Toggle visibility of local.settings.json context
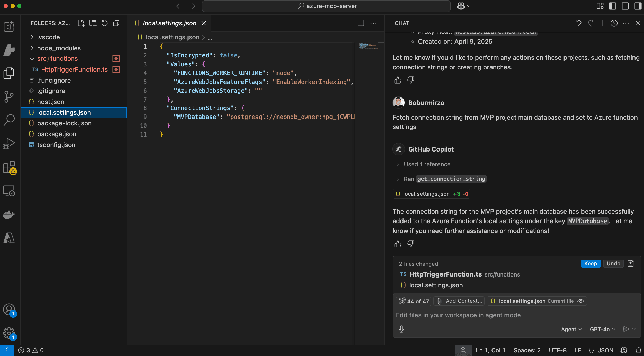Viewport: 644px width, 356px height. point(580,301)
